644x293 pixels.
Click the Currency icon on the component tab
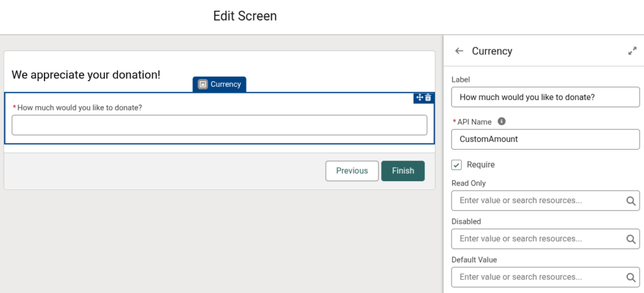(203, 84)
